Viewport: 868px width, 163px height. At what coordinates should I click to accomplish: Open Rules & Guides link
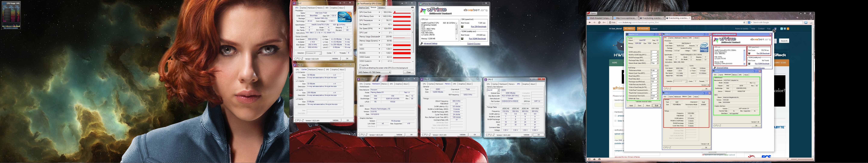coord(742,29)
